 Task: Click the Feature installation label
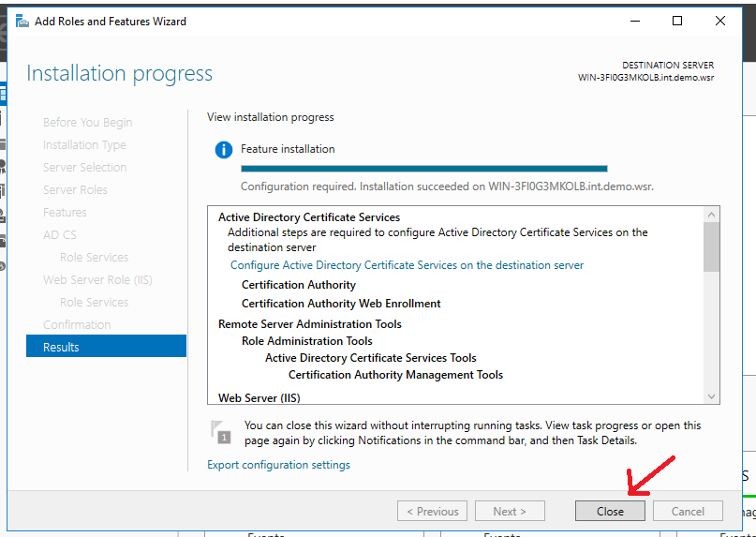288,149
